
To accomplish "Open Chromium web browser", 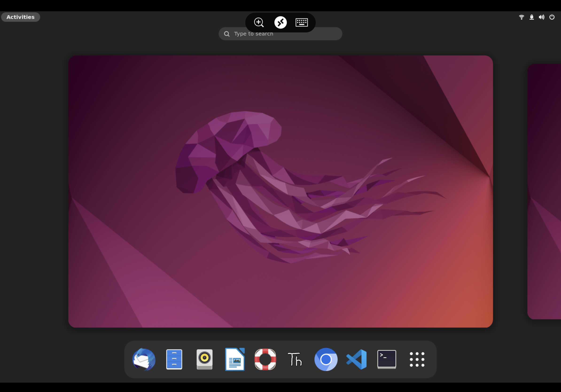I will (x=326, y=359).
